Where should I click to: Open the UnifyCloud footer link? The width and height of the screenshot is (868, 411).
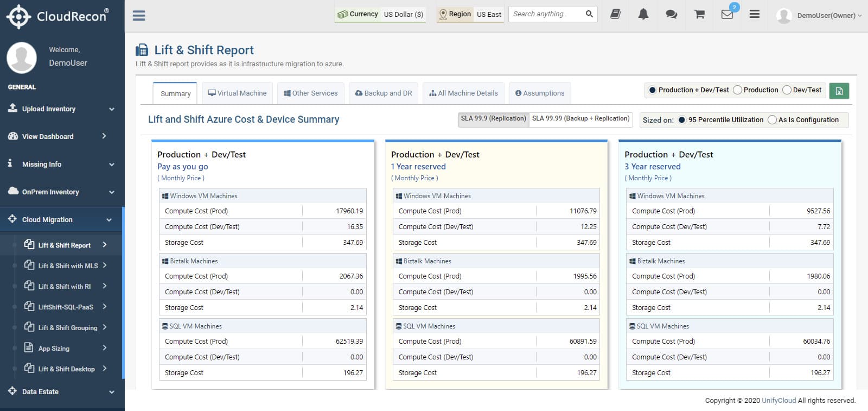click(x=778, y=401)
